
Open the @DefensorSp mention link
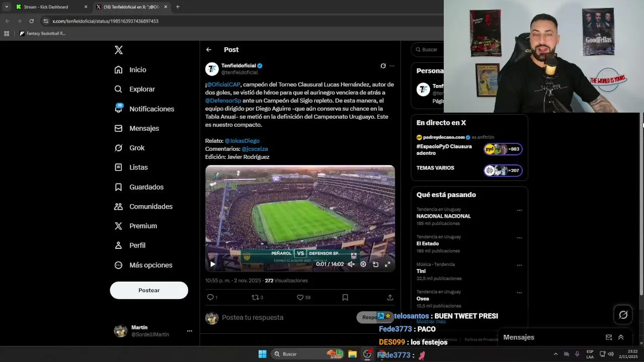pos(223,101)
